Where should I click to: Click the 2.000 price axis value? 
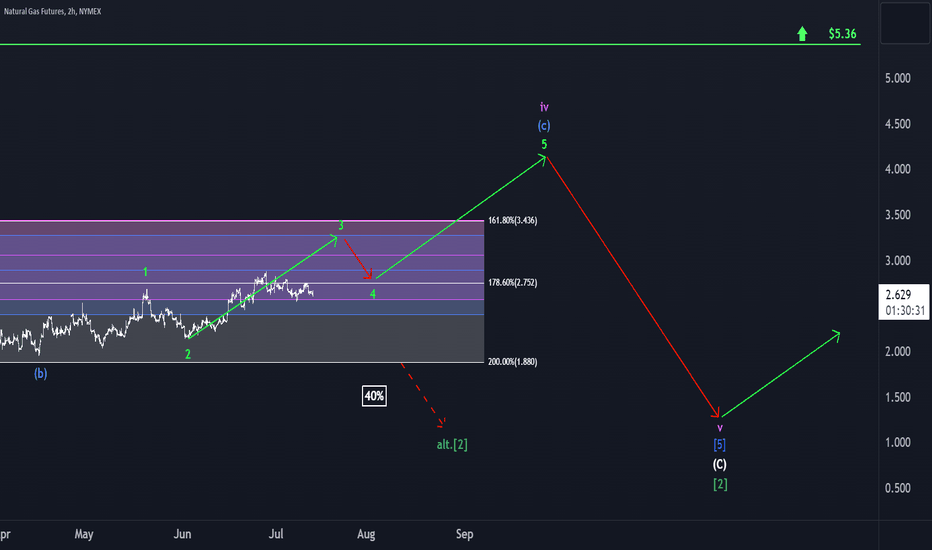[x=898, y=351]
